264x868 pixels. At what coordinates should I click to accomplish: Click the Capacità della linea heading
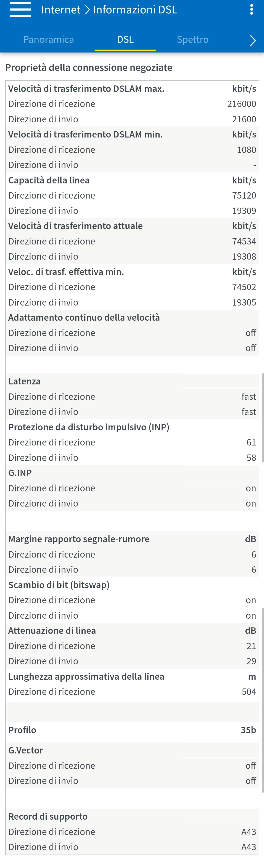pyautogui.click(x=49, y=180)
